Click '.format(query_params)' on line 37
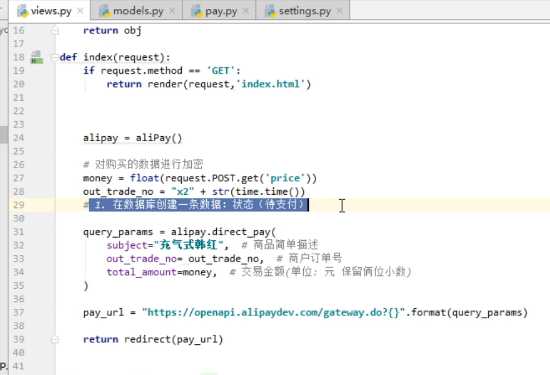 (466, 313)
